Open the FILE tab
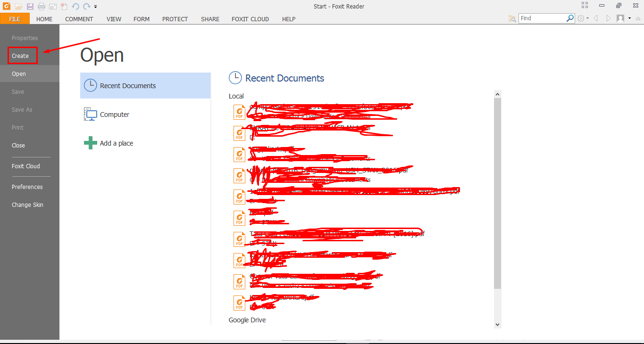The width and height of the screenshot is (644, 344). click(15, 19)
